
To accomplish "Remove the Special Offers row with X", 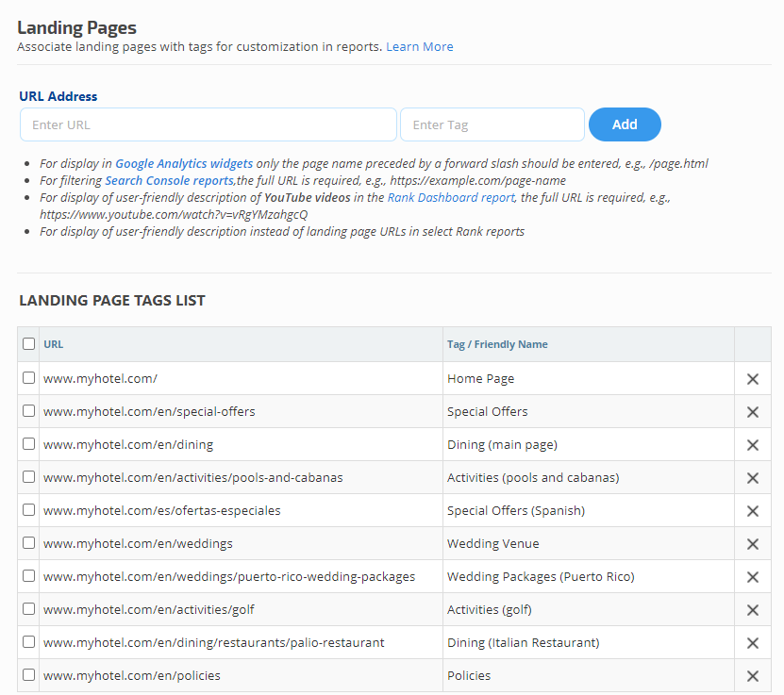I will (x=753, y=412).
